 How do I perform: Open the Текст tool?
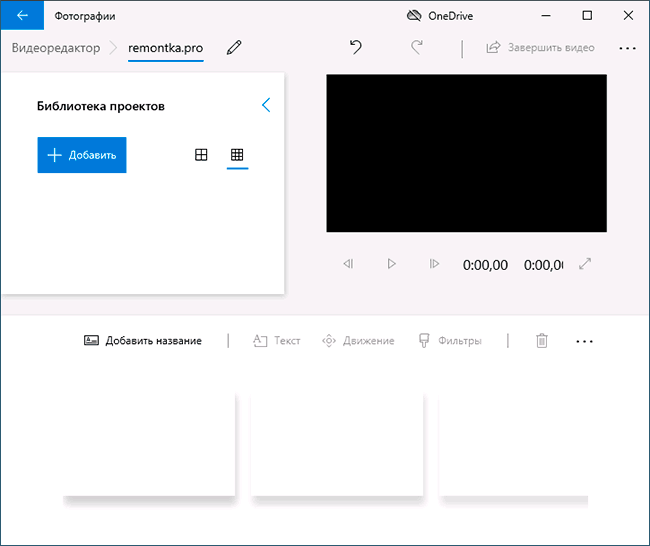coord(276,341)
